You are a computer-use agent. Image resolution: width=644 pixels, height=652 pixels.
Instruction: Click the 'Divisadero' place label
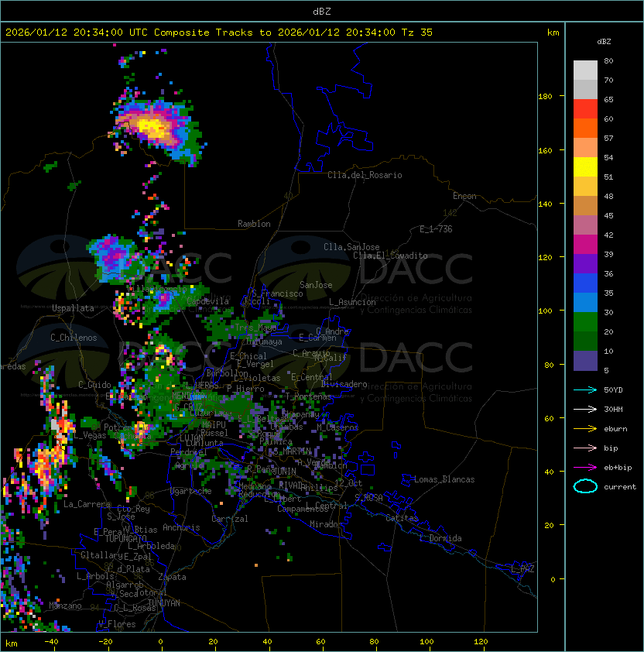(x=344, y=384)
